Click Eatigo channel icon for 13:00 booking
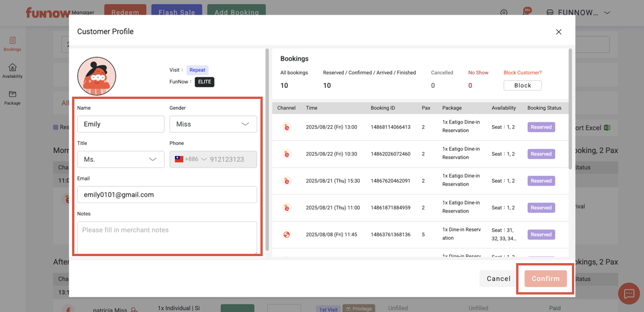 (x=287, y=127)
